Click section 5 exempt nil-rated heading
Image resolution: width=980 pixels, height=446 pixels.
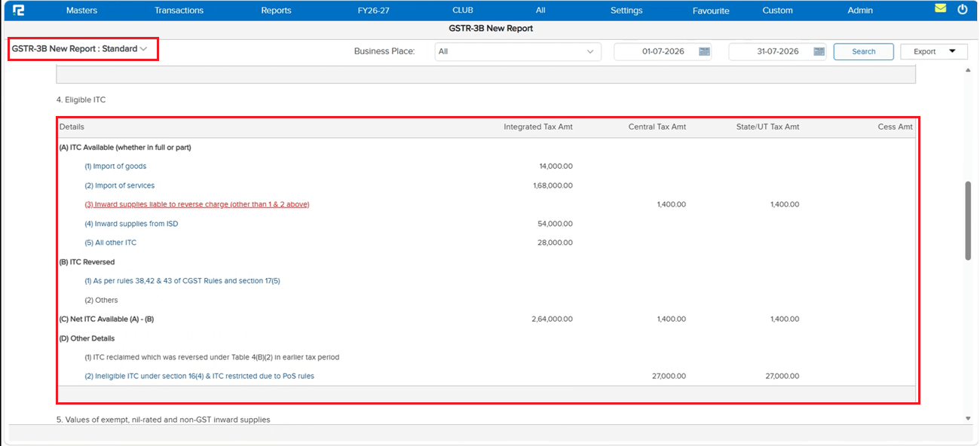(x=163, y=420)
